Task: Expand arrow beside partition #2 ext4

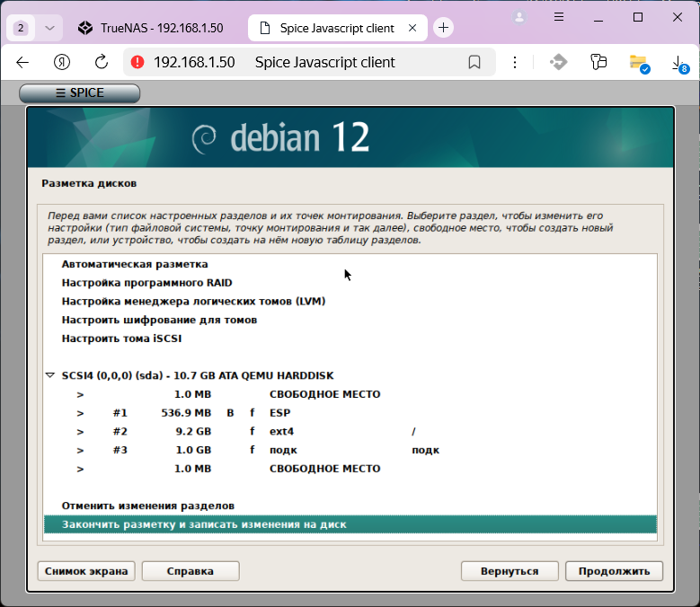Action: [x=80, y=432]
